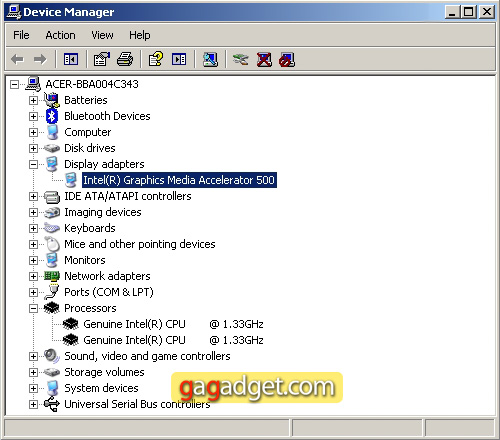Collapse the Display adapters node
This screenshot has height=440, width=500.
(33, 164)
